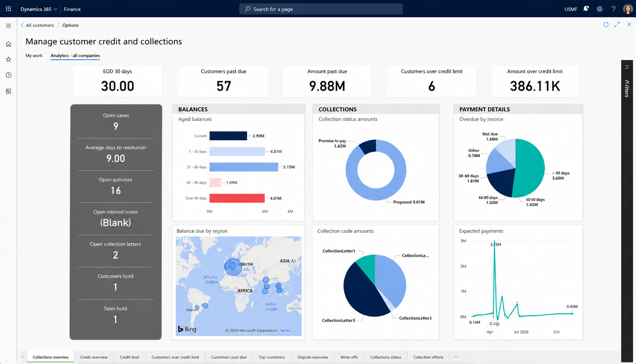The image size is (636, 364).
Task: Open Workspaces icon in sidebar
Action: point(8,91)
